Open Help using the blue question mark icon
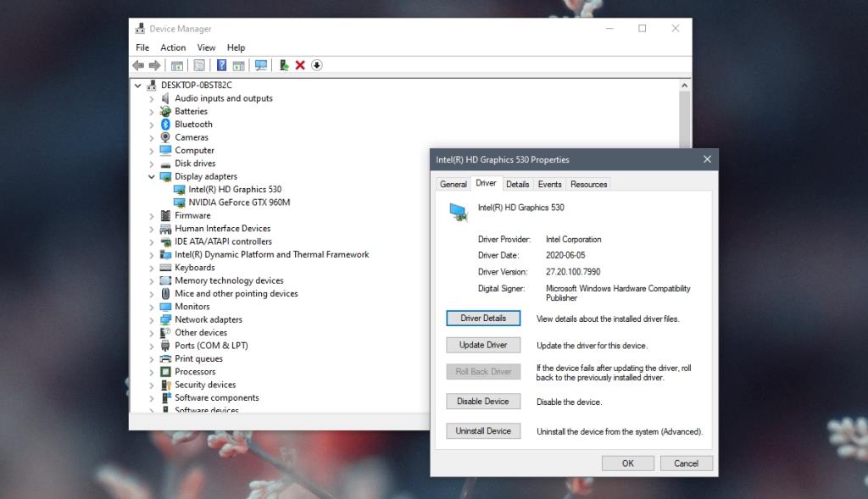868x499 pixels. 222,65
